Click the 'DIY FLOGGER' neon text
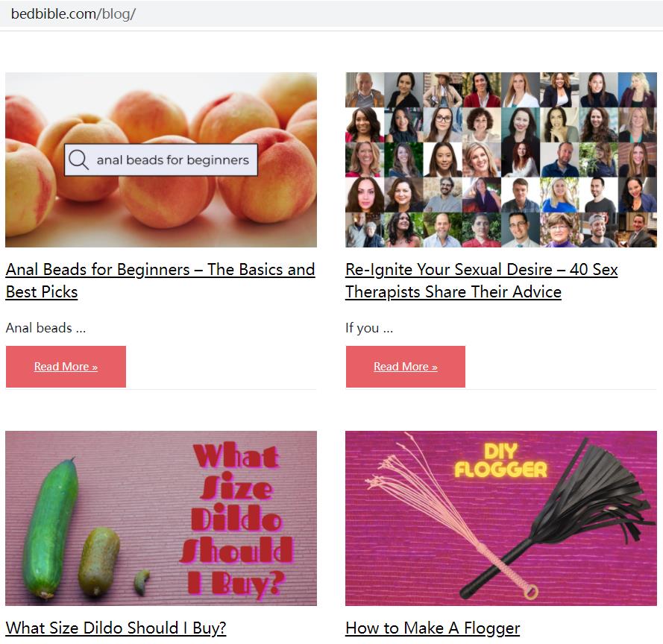Image resolution: width=663 pixels, height=644 pixels. click(501, 461)
